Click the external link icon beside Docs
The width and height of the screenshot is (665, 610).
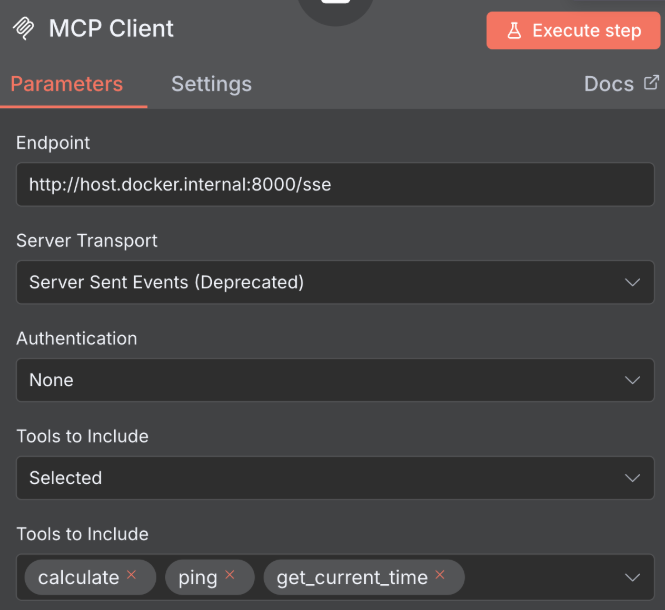coord(651,83)
